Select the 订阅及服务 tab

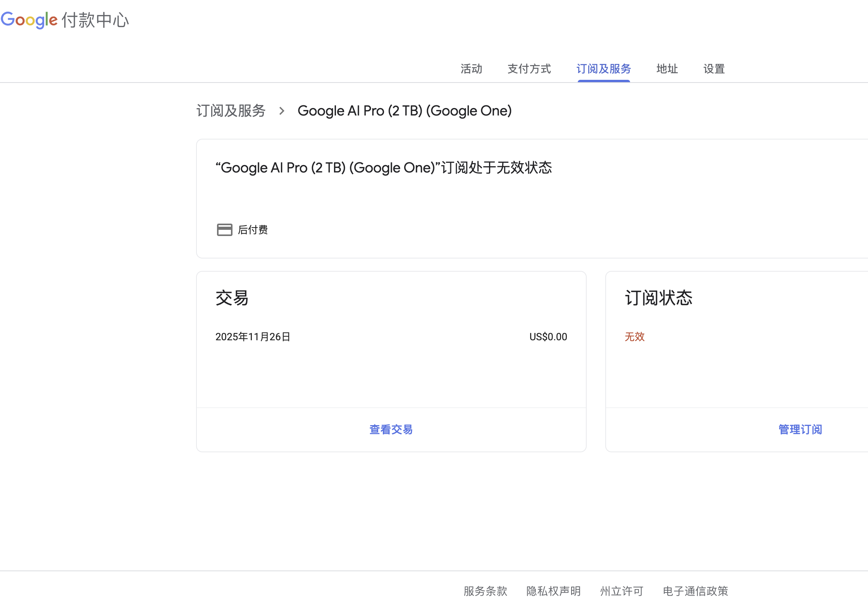point(603,69)
